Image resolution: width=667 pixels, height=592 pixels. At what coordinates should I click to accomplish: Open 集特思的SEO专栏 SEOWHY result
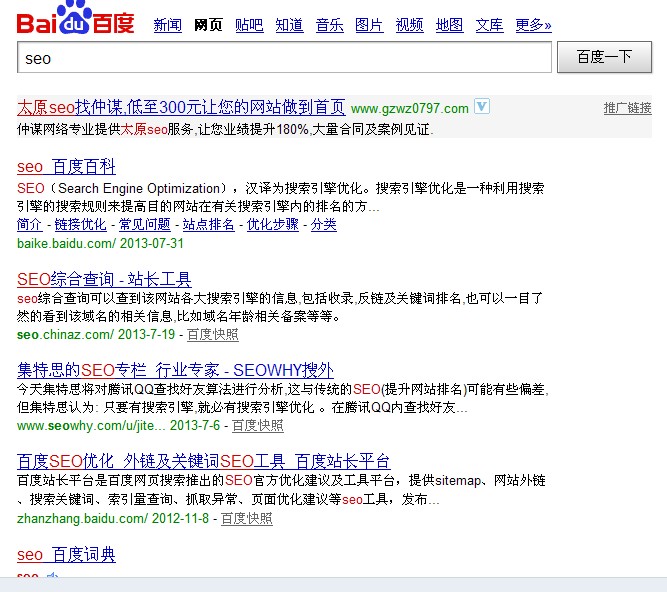(175, 370)
